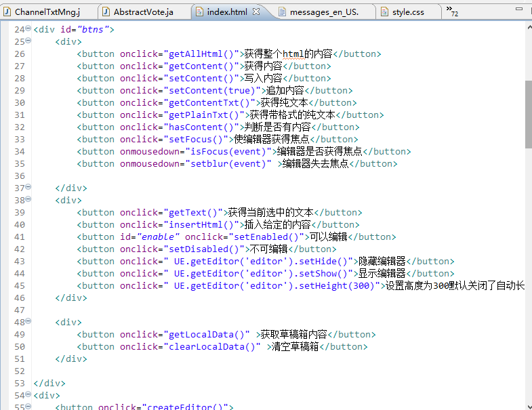Click on getPlainTxt() in line 31
This screenshot has height=410, width=532.
204,115
